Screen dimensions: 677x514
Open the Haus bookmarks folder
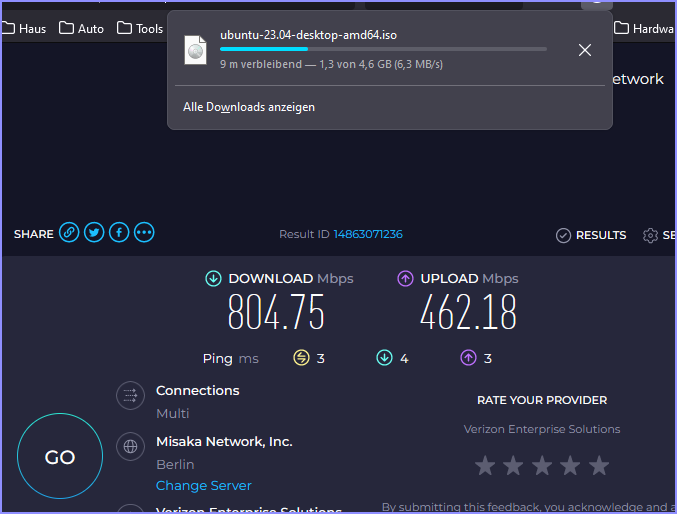24,29
